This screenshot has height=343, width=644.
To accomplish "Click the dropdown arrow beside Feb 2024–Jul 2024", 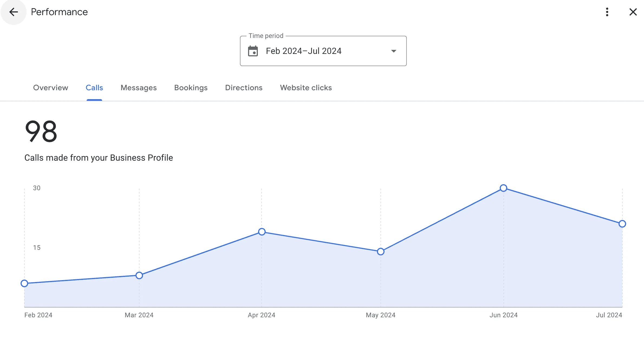I will click(x=394, y=51).
